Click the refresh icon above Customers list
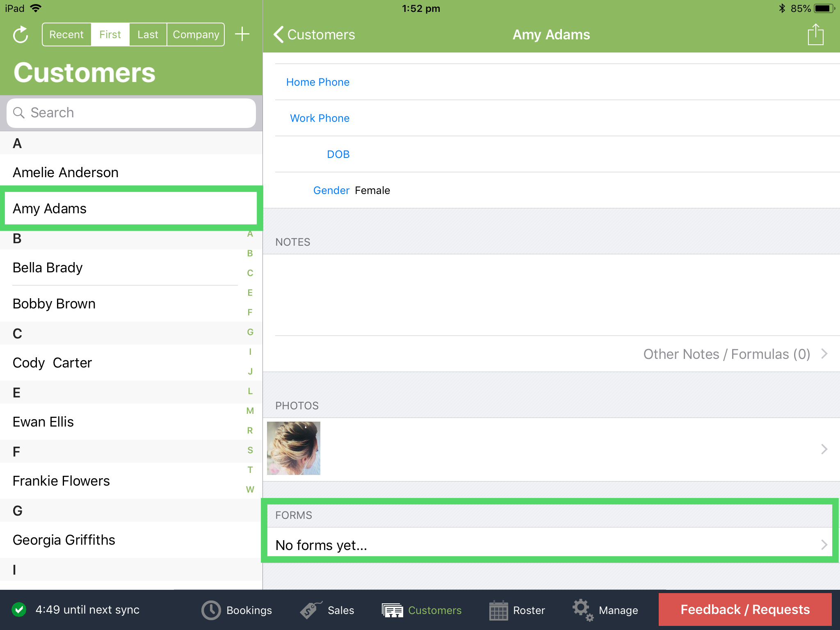Image resolution: width=840 pixels, height=630 pixels. 20,34
